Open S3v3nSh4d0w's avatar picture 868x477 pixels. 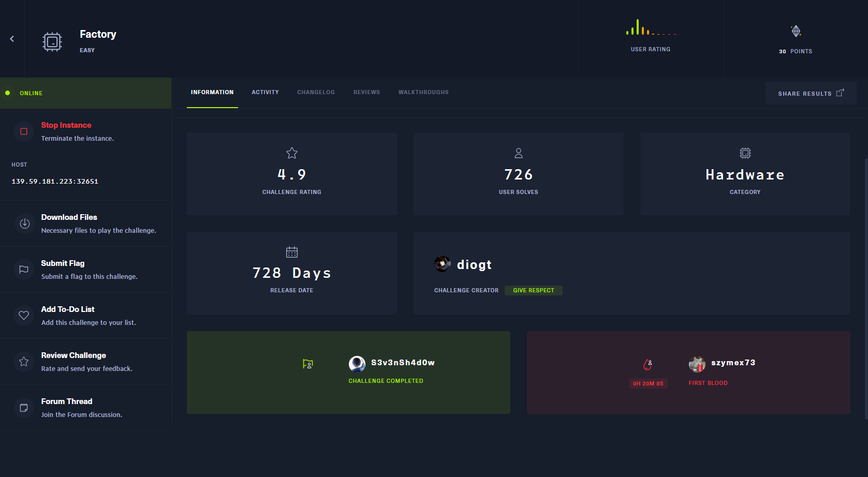point(357,364)
